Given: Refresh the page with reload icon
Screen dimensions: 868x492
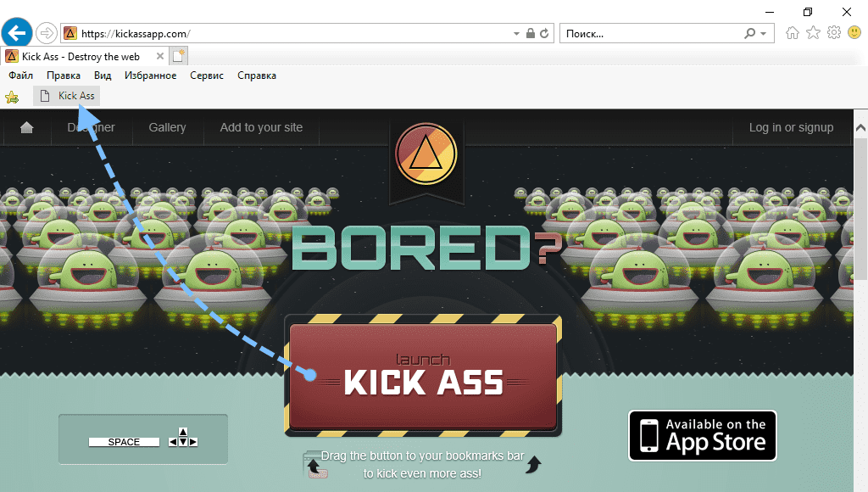Looking at the screenshot, I should coord(545,33).
